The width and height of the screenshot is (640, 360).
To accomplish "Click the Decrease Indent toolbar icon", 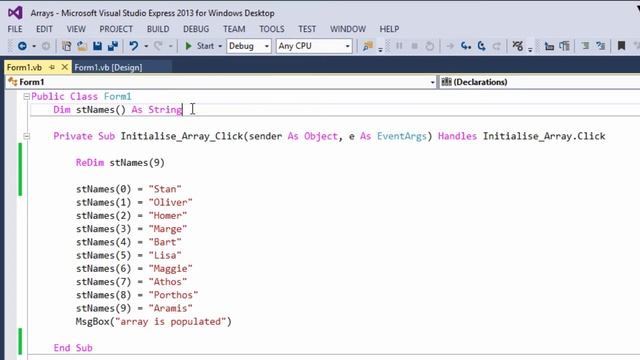I will [x=549, y=46].
